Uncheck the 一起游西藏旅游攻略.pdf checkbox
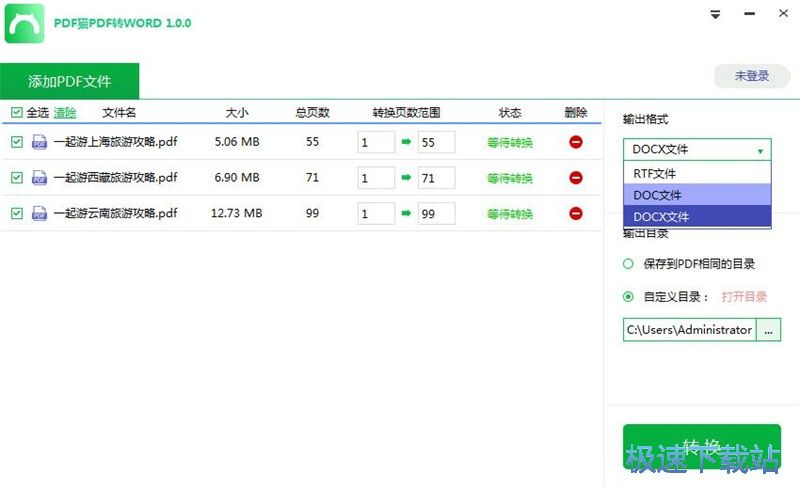The height and width of the screenshot is (489, 800). pyautogui.click(x=16, y=177)
